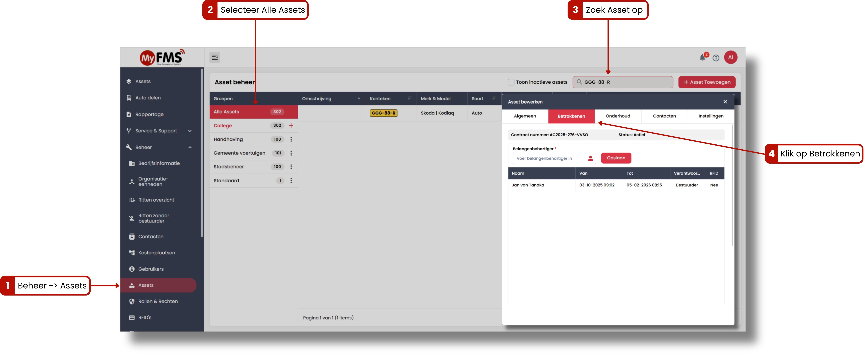
Task: Sort by Omschrijving column arrow
Action: pos(359,98)
